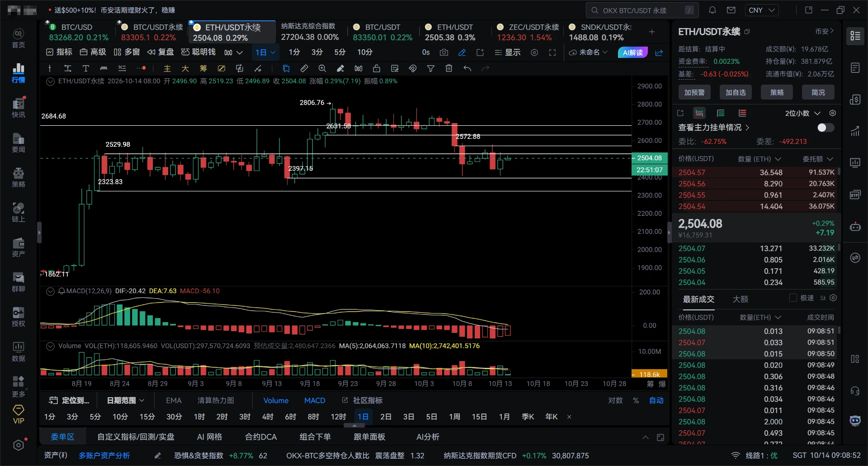Toggle 自动 auto scale option
Screen dimensions: 868x466
[x=656, y=400]
